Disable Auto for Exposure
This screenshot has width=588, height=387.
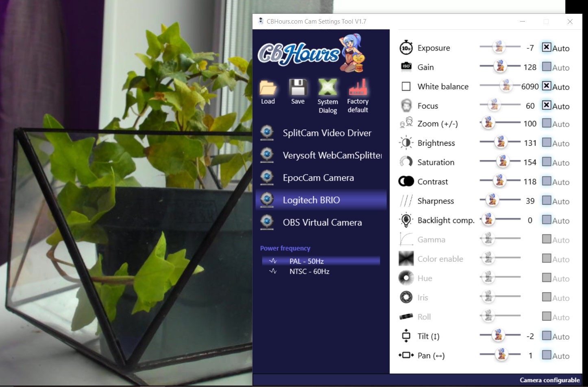547,47
